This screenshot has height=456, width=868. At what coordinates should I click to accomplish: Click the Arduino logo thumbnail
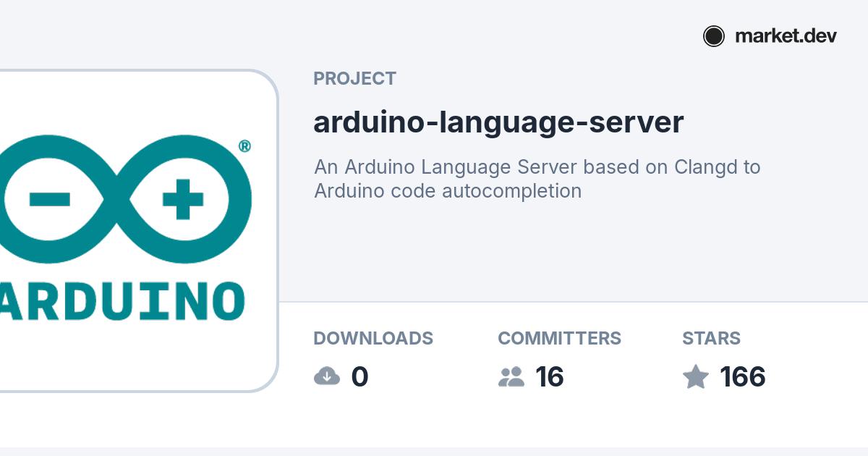click(x=137, y=232)
